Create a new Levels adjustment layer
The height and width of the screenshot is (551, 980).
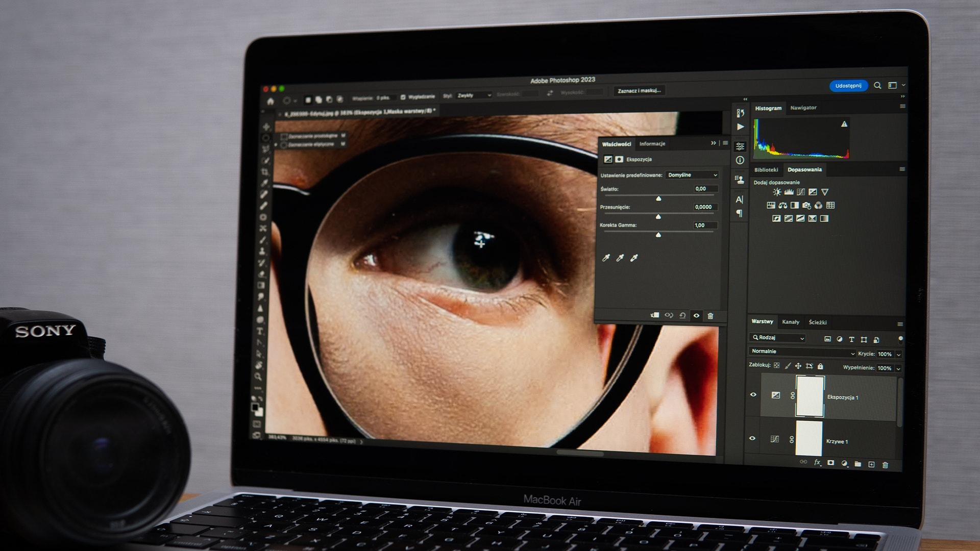pyautogui.click(x=789, y=192)
